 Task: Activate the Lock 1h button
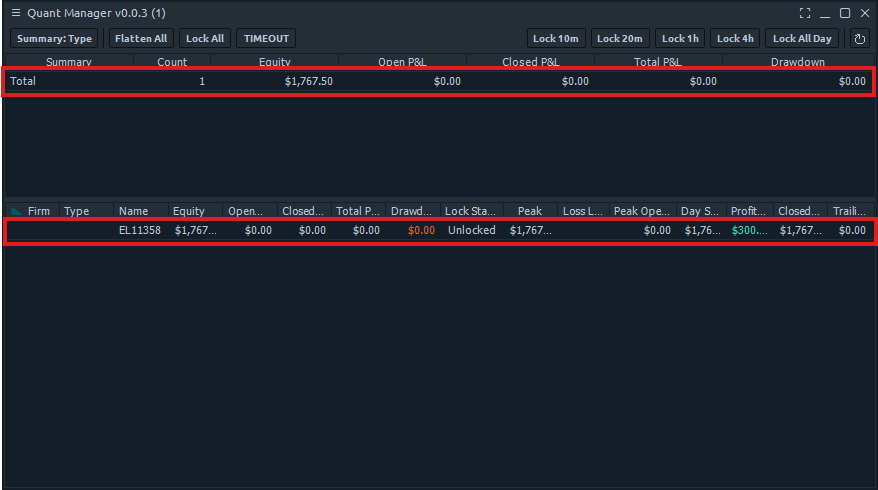click(680, 39)
